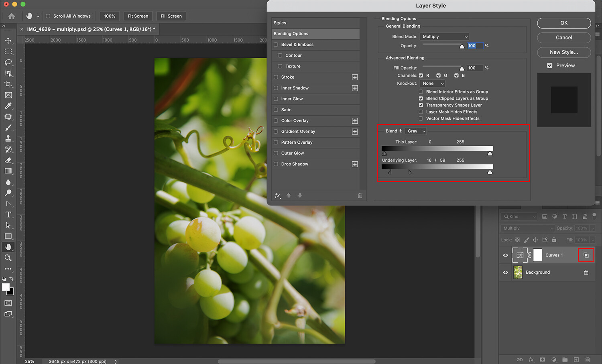The image size is (602, 364).
Task: Enable the Drop Shadow style checkbox
Action: (x=276, y=164)
